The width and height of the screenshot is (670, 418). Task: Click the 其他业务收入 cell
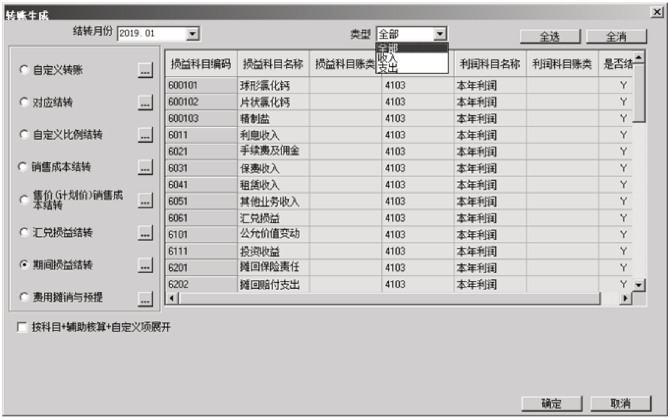273,201
